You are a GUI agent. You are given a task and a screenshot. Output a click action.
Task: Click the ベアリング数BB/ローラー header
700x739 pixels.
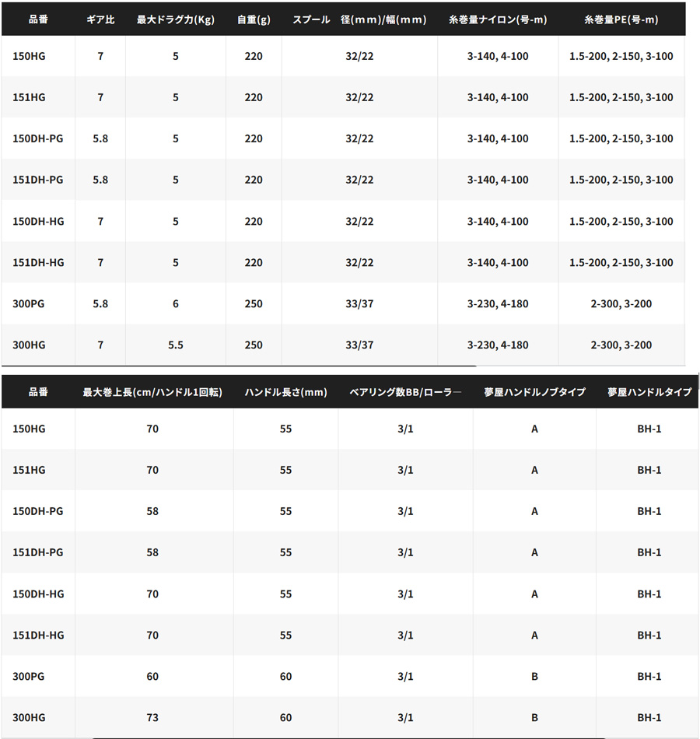click(x=405, y=392)
